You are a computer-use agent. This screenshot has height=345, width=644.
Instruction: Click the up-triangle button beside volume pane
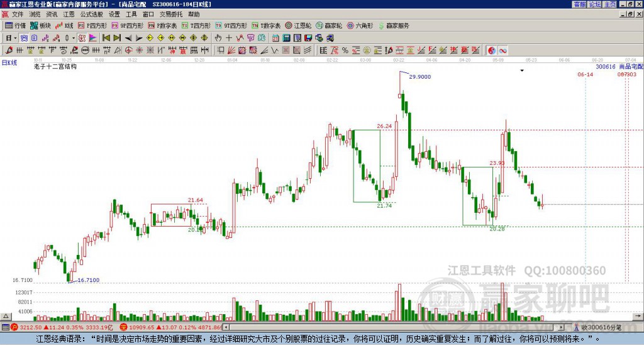pyautogui.click(x=6, y=316)
